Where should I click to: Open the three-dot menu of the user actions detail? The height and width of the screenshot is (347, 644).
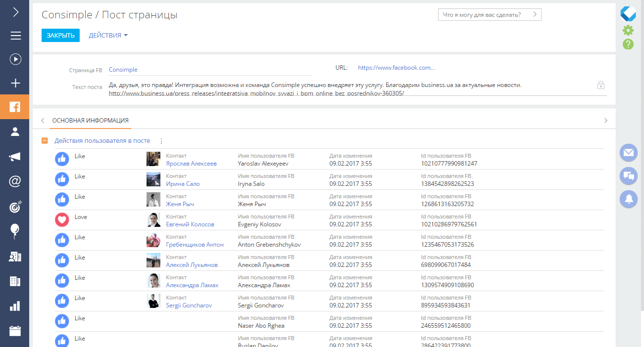(161, 141)
